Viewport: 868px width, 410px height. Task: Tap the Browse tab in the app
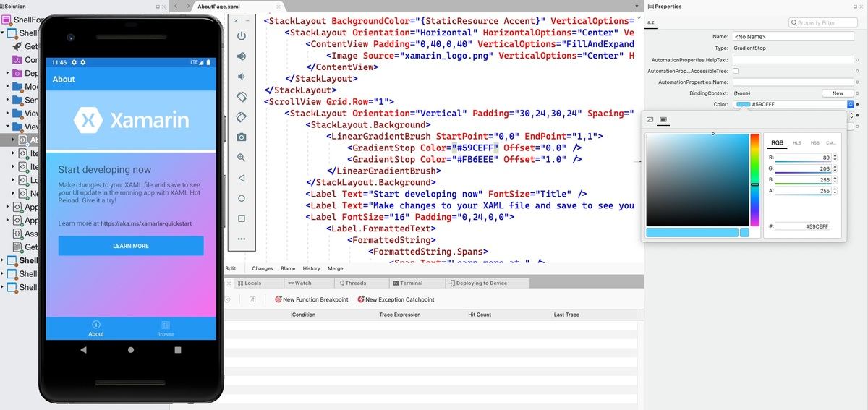166,329
